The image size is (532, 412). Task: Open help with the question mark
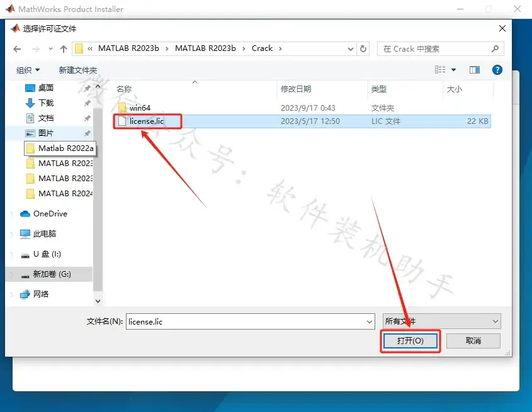tap(497, 70)
